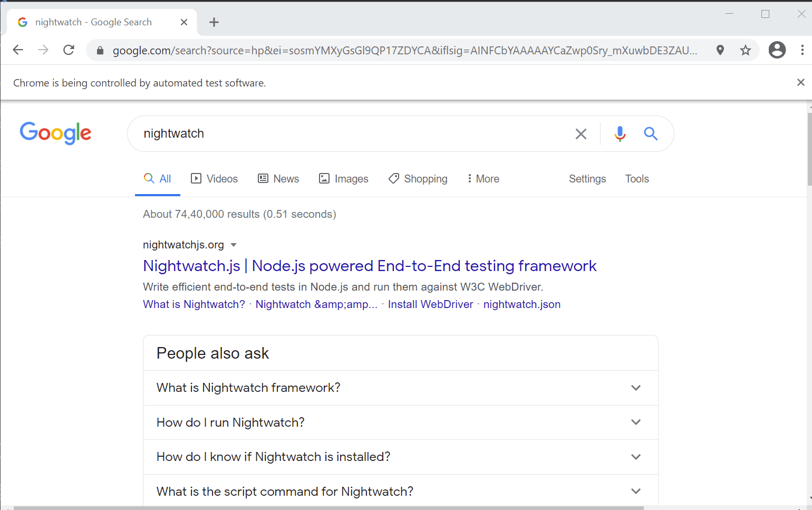Image resolution: width=812 pixels, height=510 pixels.
Task: Clear the search query with the X icon
Action: point(581,133)
